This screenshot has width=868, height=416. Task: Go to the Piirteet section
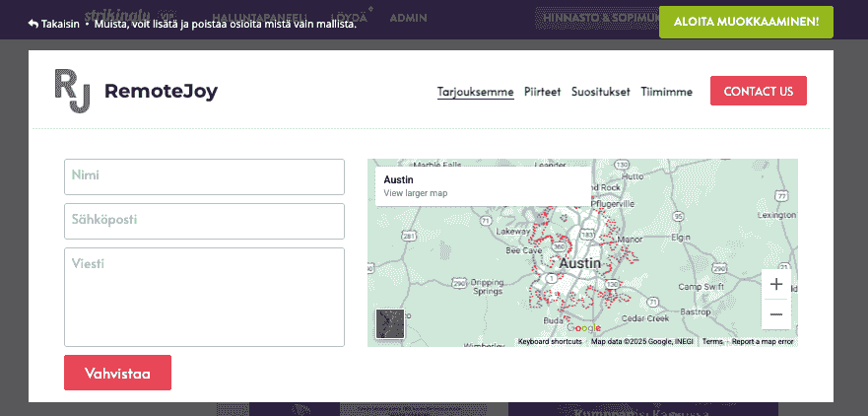coord(543,92)
